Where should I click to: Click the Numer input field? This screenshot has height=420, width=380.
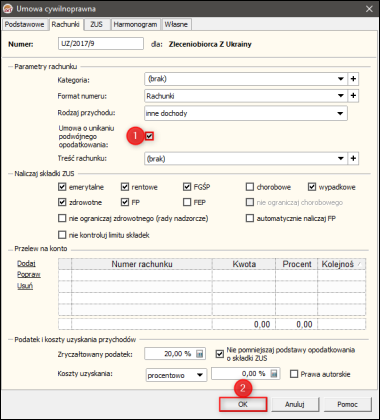[x=101, y=44]
